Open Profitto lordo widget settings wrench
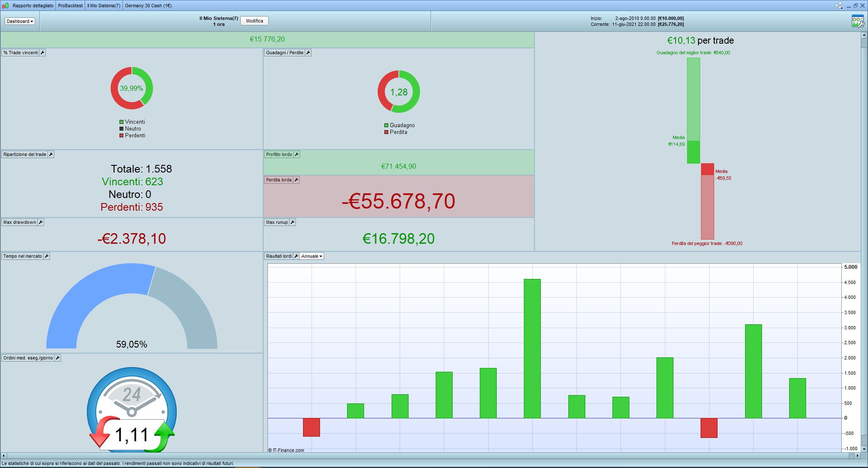This screenshot has height=468, width=868. tap(297, 154)
